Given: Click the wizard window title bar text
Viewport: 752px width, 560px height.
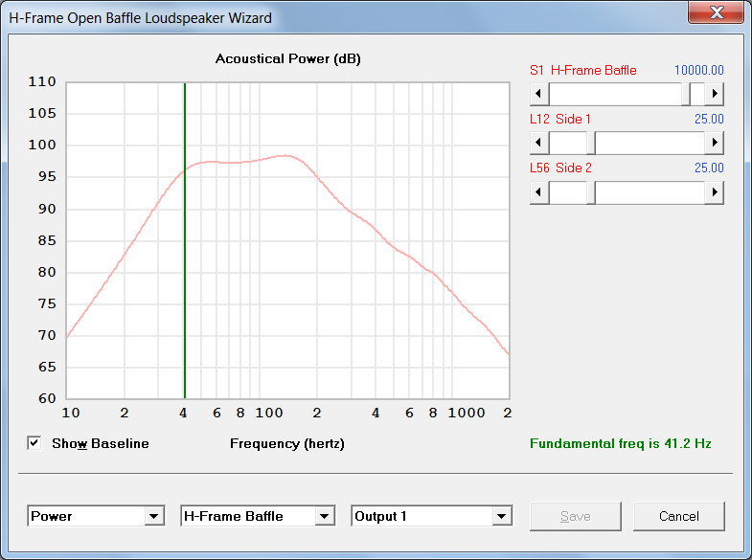Looking at the screenshot, I should pos(140,18).
